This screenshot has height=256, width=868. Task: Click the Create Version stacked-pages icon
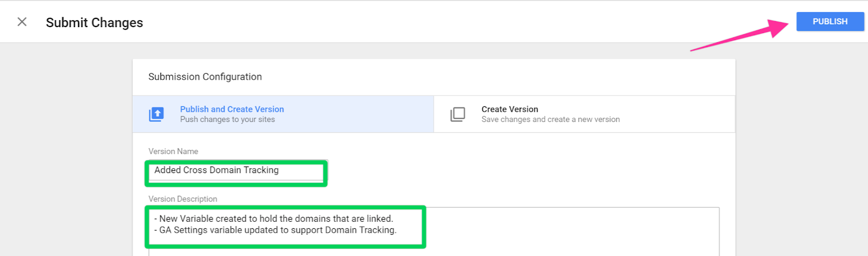tap(458, 114)
